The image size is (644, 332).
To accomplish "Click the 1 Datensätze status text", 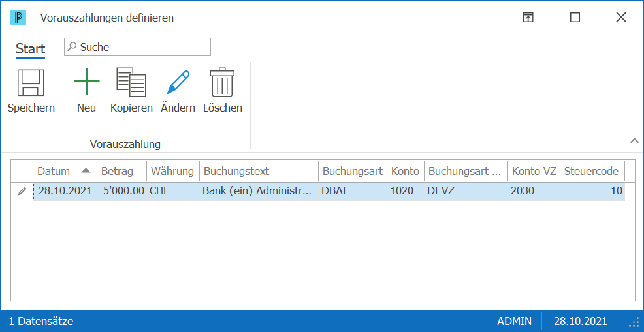I will pos(41,322).
